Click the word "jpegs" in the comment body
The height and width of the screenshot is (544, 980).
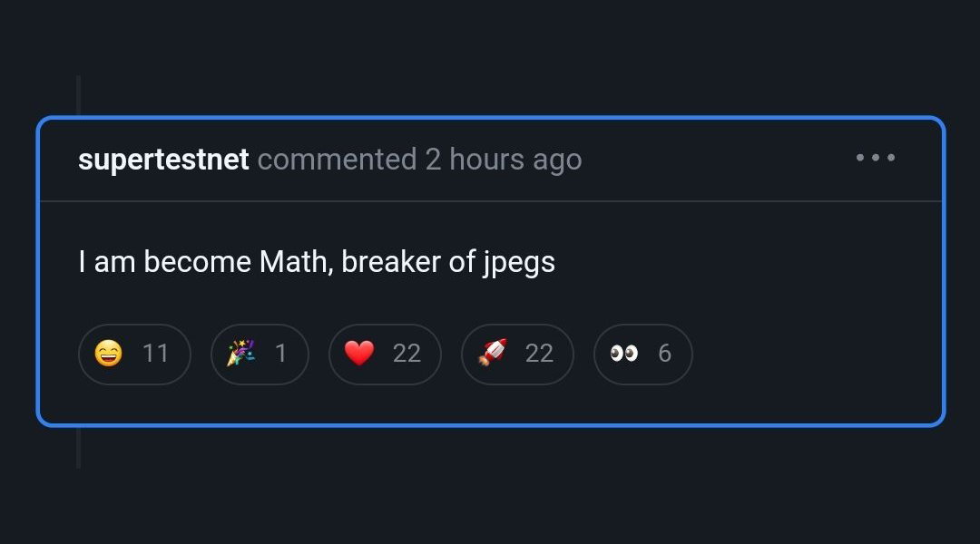tap(518, 264)
